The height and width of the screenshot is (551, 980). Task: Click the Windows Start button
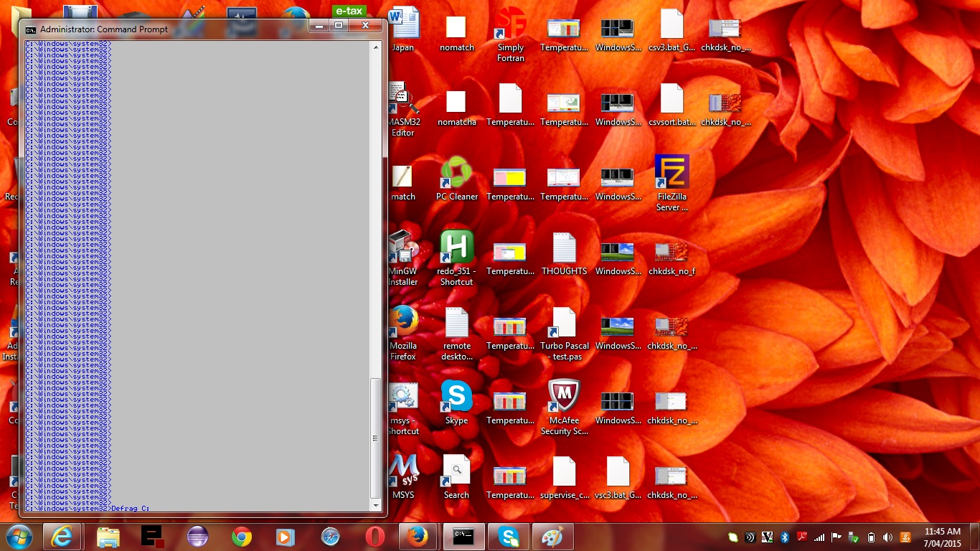pyautogui.click(x=19, y=537)
